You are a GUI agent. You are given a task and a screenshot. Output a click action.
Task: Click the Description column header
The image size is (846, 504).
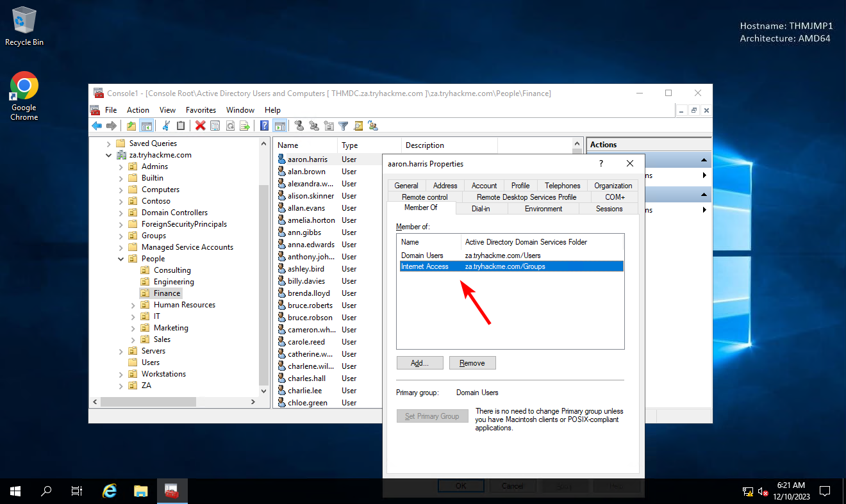click(449, 145)
